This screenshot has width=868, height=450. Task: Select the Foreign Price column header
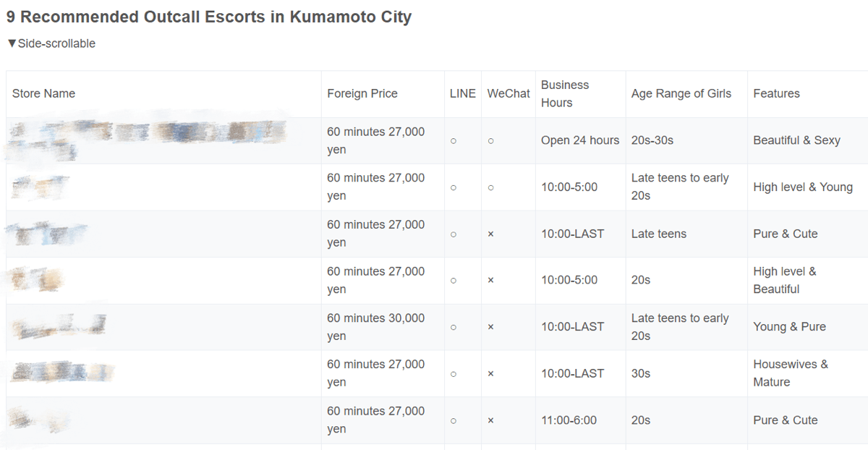tap(362, 93)
